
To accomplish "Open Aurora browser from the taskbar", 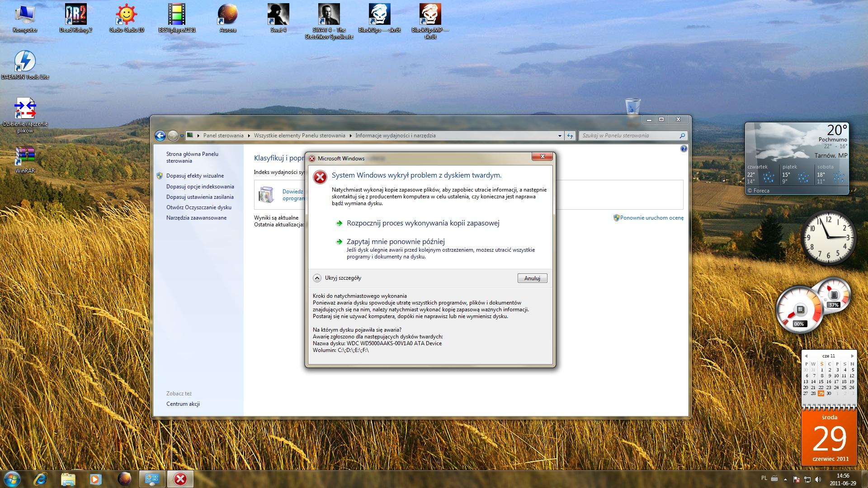I will point(124,479).
